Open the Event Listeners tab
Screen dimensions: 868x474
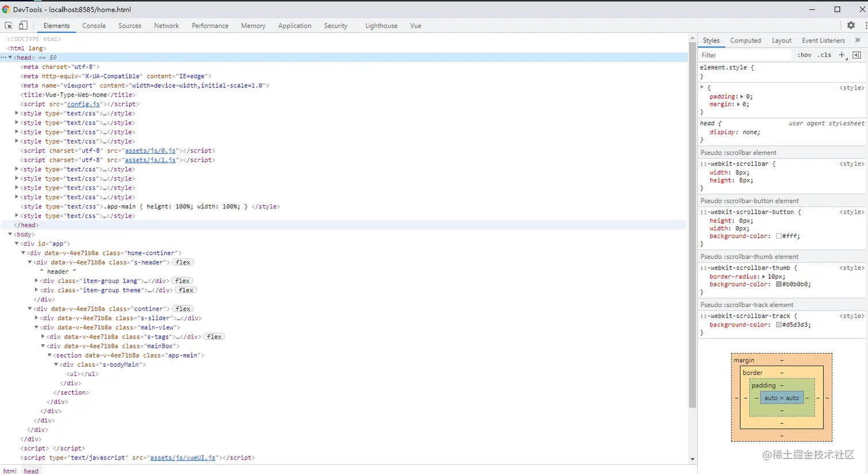(823, 40)
